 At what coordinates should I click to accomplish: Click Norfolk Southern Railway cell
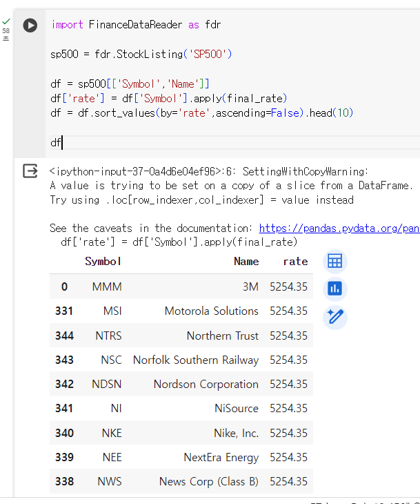point(196,360)
